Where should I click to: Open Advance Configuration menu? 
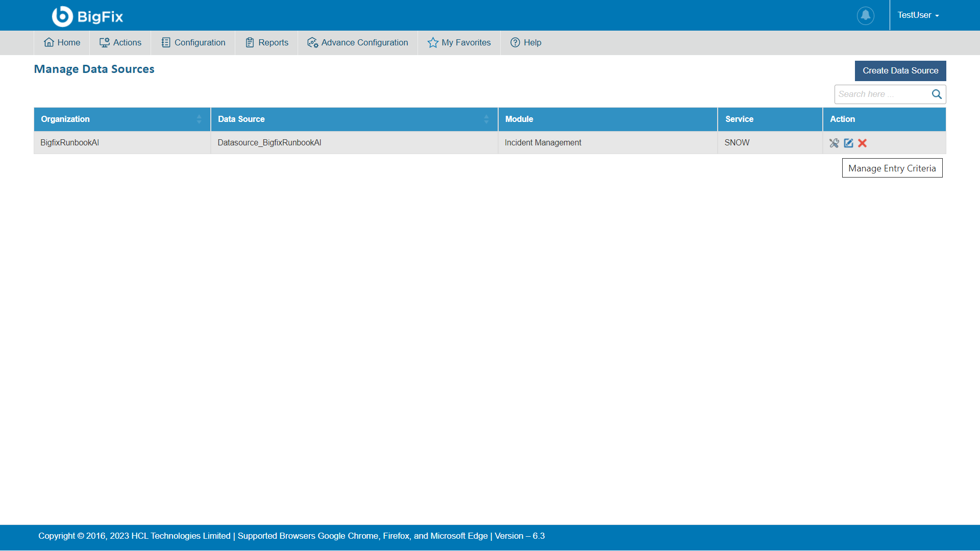point(358,43)
